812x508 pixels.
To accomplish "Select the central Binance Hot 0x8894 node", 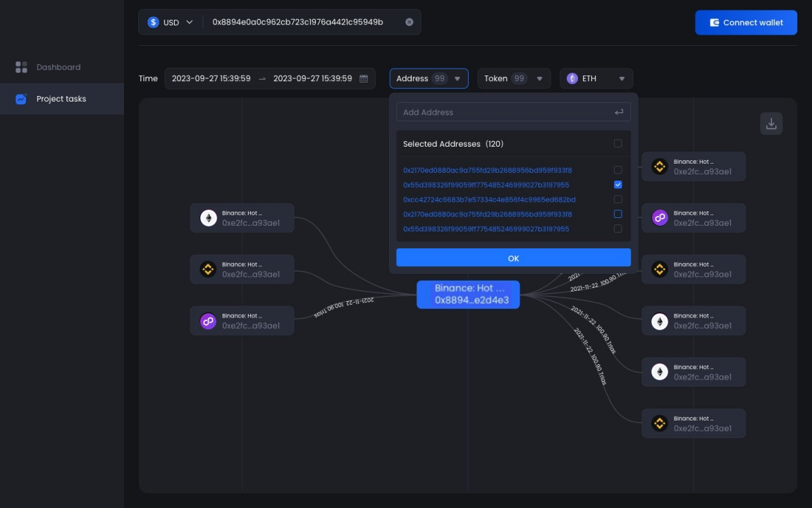I will pos(468,294).
